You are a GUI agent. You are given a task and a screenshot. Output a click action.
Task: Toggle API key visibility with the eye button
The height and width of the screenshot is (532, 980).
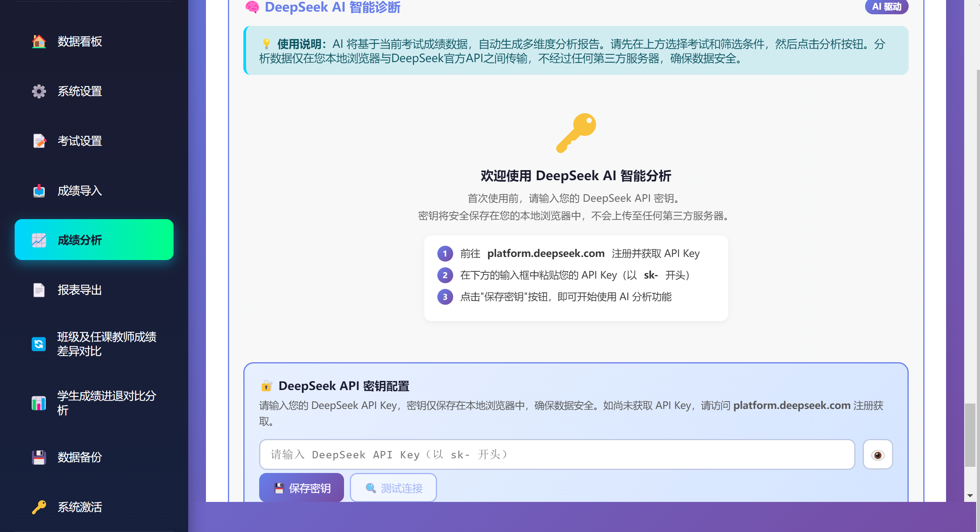point(878,455)
